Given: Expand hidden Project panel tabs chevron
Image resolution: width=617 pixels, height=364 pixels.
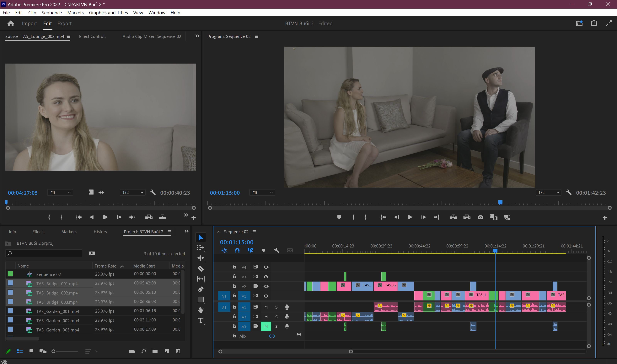Looking at the screenshot, I should pos(187,231).
